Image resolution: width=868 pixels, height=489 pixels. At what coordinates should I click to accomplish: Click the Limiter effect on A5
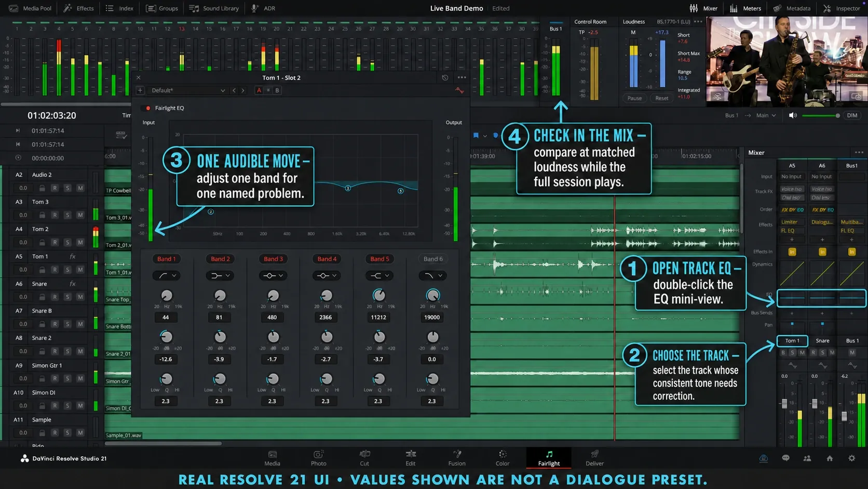tap(792, 222)
